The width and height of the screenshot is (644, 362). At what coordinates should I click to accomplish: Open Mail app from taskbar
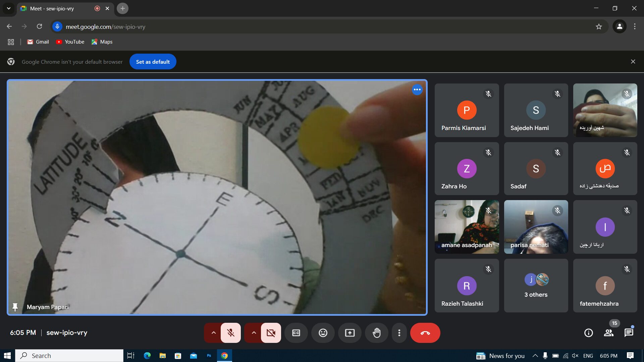194,356
